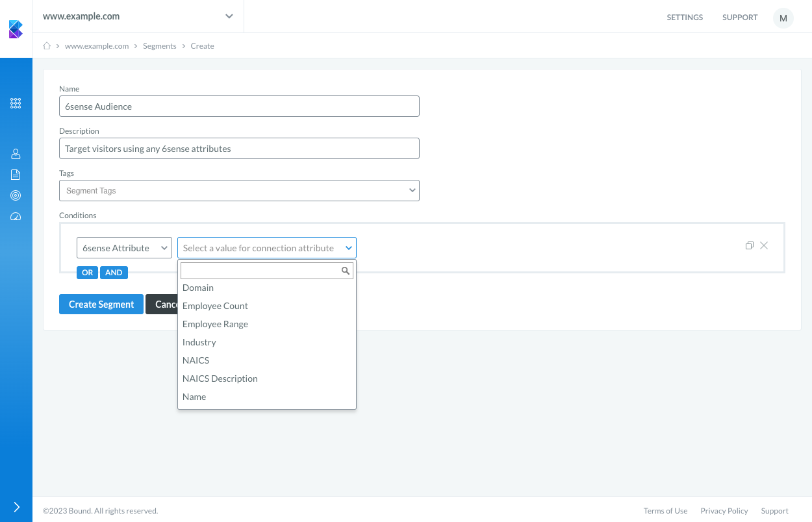
Task: Open the dashboard gauge icon in sidebar
Action: tap(16, 216)
